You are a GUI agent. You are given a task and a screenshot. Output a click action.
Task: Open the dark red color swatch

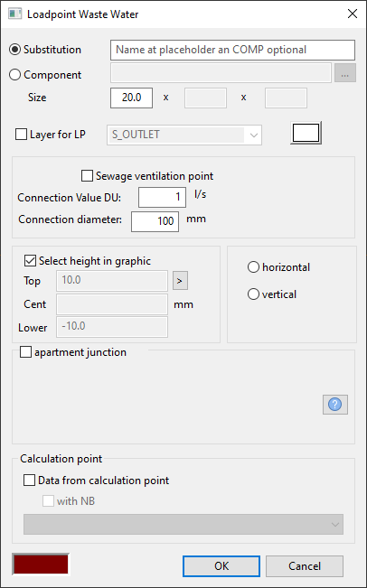41,564
